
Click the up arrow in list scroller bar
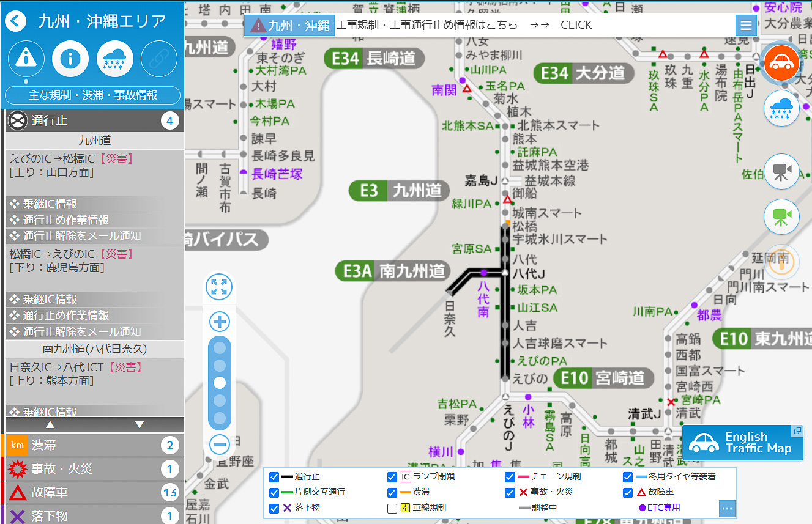point(51,424)
